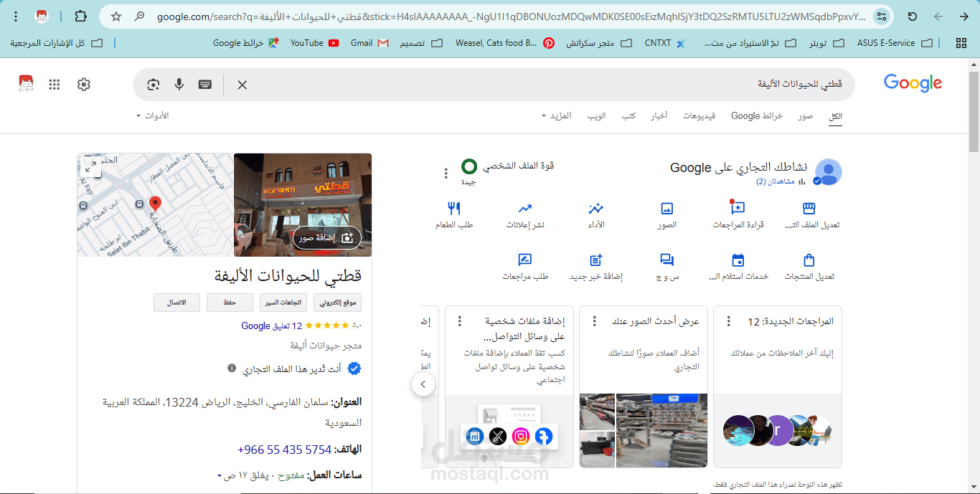Activate voice search with the microphone icon

(179, 85)
